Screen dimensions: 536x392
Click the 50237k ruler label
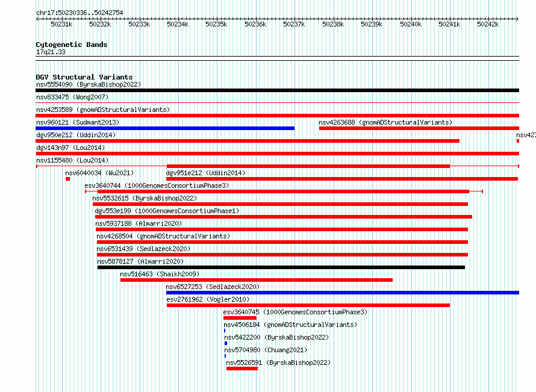(x=294, y=24)
